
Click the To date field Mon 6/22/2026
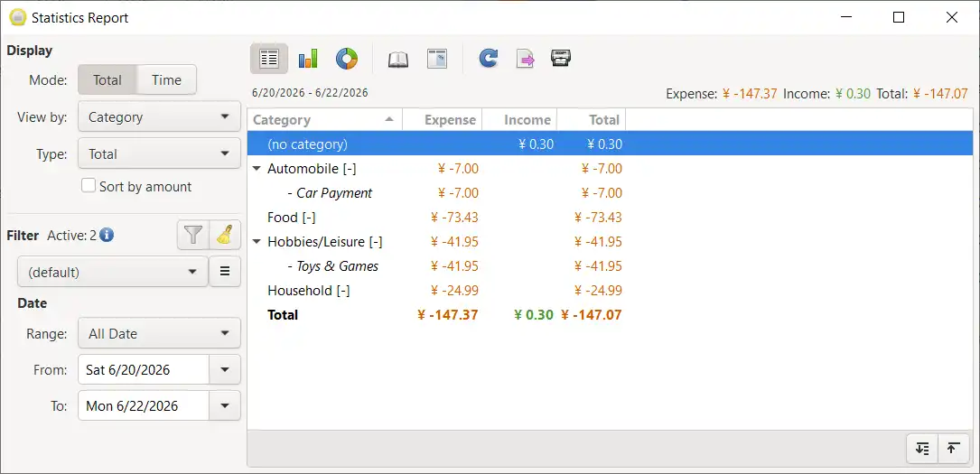coord(143,406)
